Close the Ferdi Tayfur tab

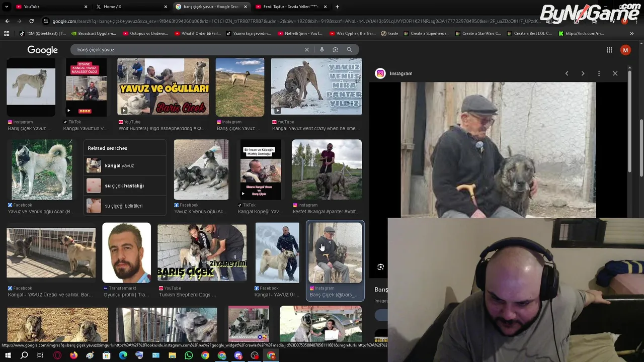tap(325, 7)
